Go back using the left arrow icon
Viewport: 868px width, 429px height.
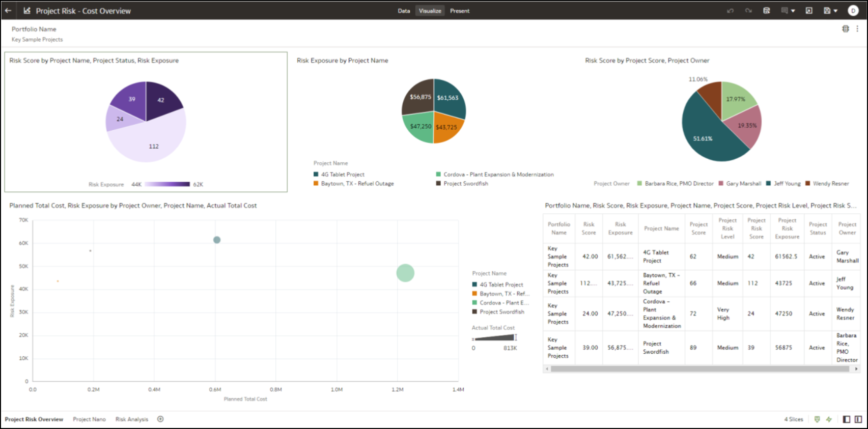point(8,11)
